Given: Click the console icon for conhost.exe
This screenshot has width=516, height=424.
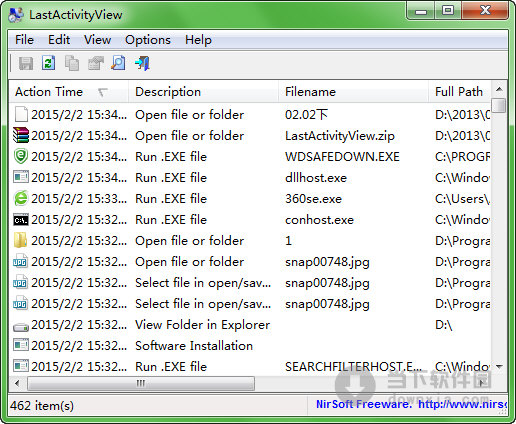Looking at the screenshot, I should [21, 220].
